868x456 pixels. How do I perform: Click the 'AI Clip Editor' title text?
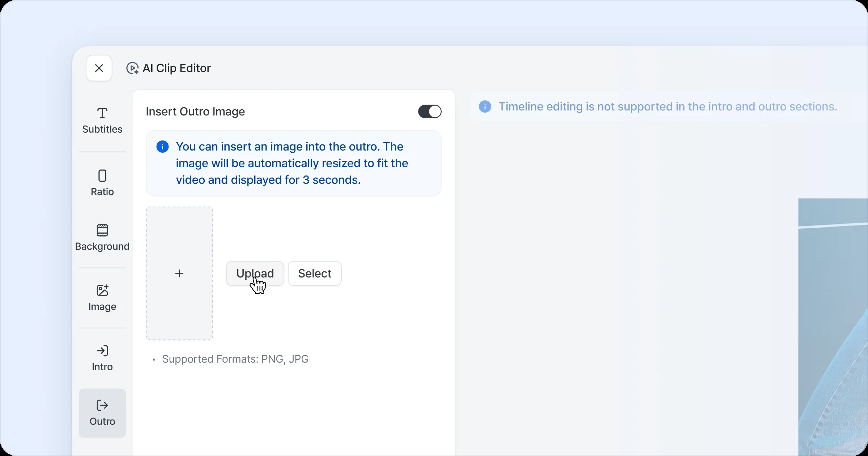click(x=176, y=68)
